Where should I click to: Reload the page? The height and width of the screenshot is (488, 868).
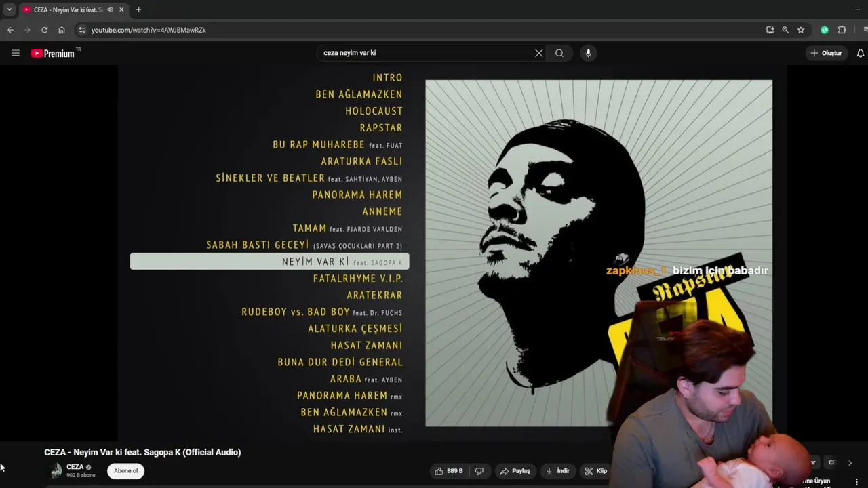45,30
